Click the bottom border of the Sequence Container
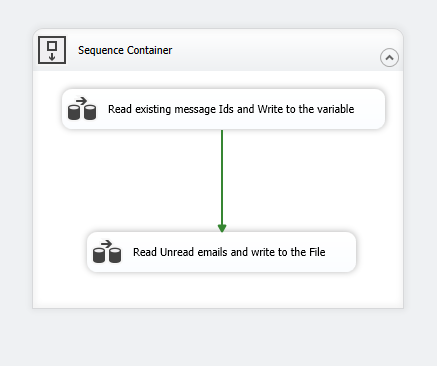The width and height of the screenshot is (437, 366). click(x=218, y=308)
